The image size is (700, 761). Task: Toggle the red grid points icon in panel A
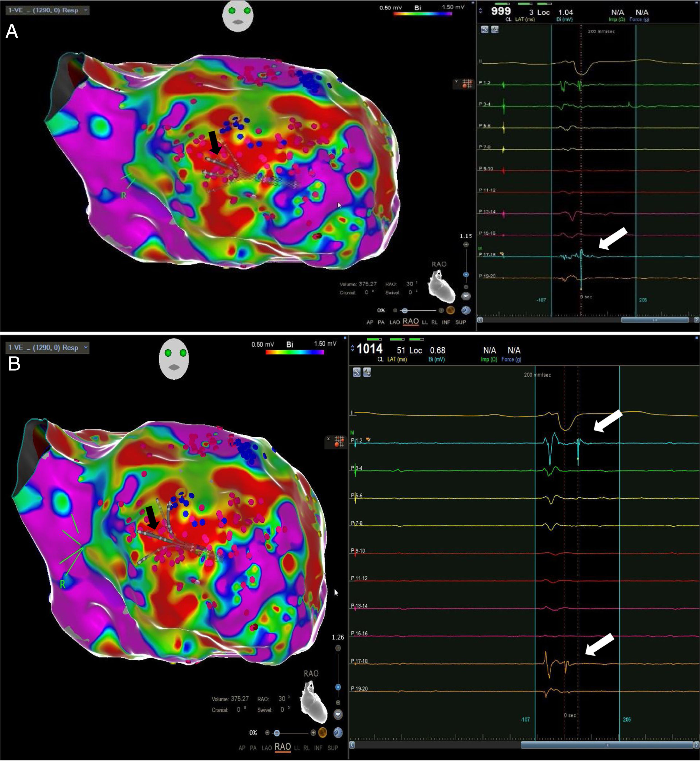coord(467,84)
